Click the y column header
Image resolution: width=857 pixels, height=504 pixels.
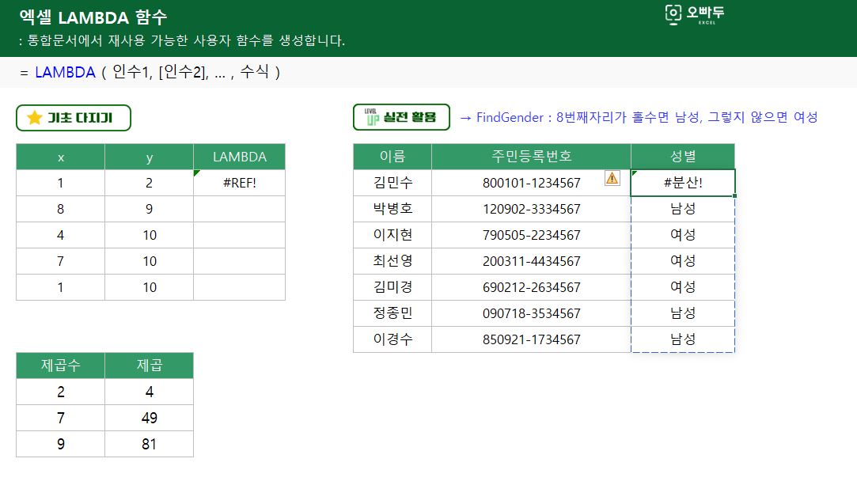(x=150, y=157)
